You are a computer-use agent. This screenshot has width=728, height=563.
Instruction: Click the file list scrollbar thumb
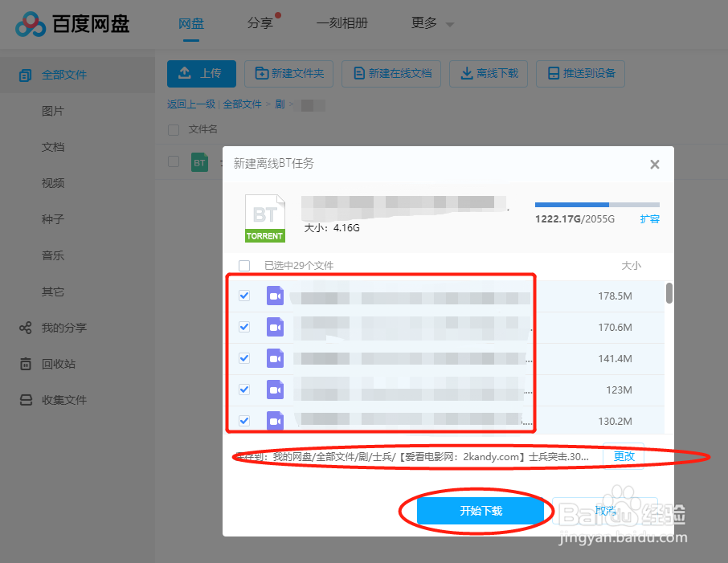[x=669, y=293]
